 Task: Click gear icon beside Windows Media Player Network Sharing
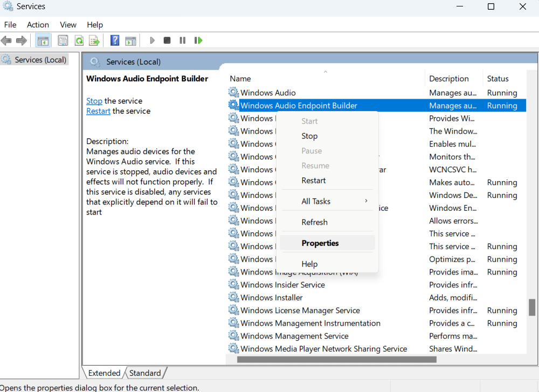(233, 348)
